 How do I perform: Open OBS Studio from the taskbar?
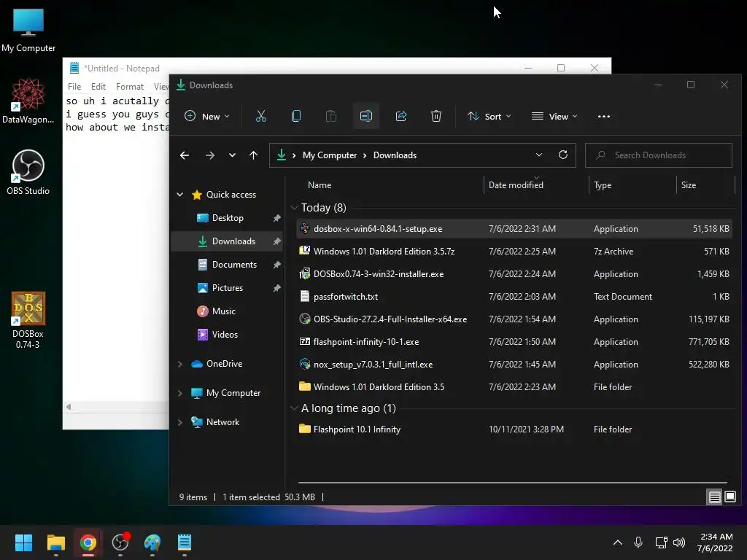(x=120, y=542)
